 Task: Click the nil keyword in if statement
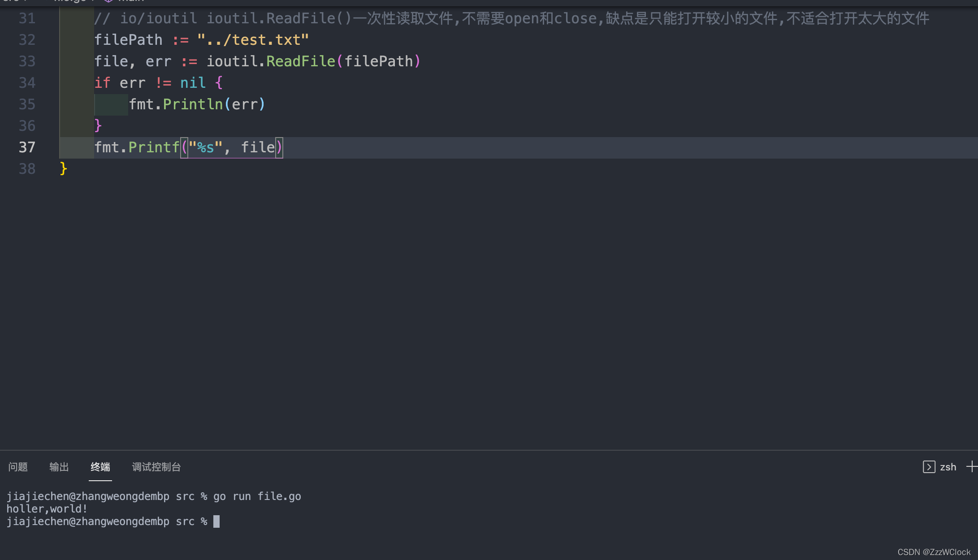[x=193, y=83]
